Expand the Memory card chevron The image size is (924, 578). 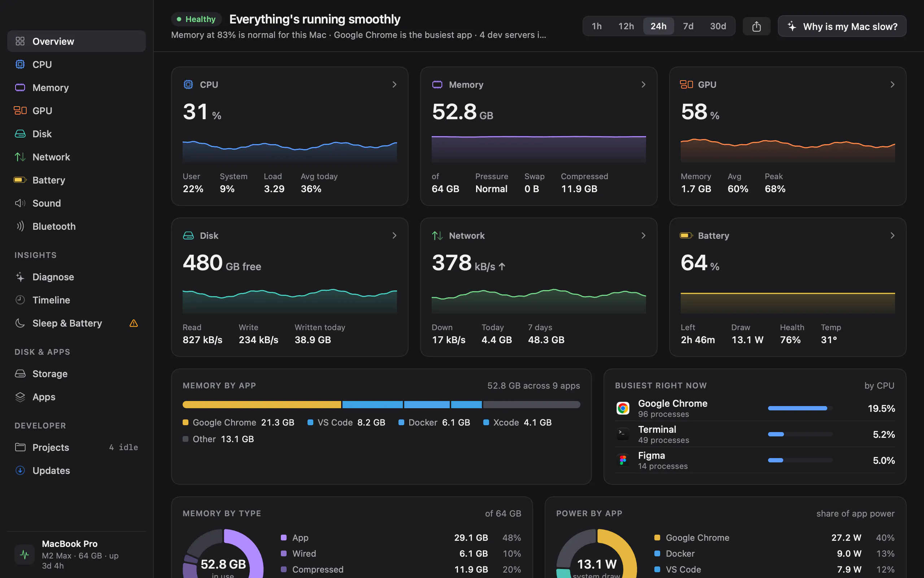[643, 85]
